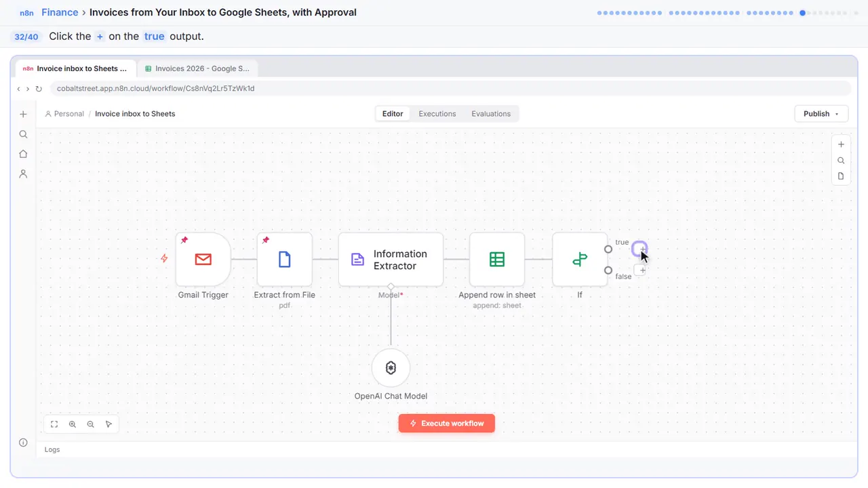Viewport: 868px width, 488px height.
Task: Click the pointer icon in canvas controls
Action: coord(109,424)
